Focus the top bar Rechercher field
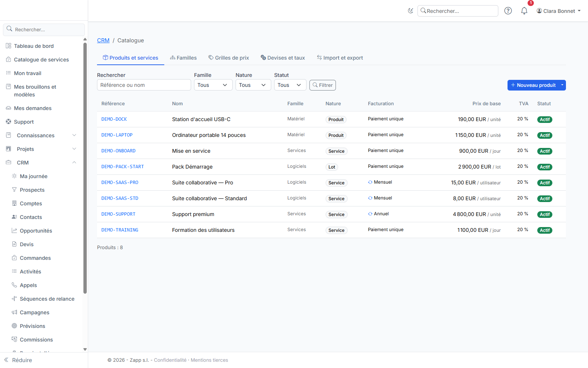Screen dimensions: 588x368 coord(458,11)
